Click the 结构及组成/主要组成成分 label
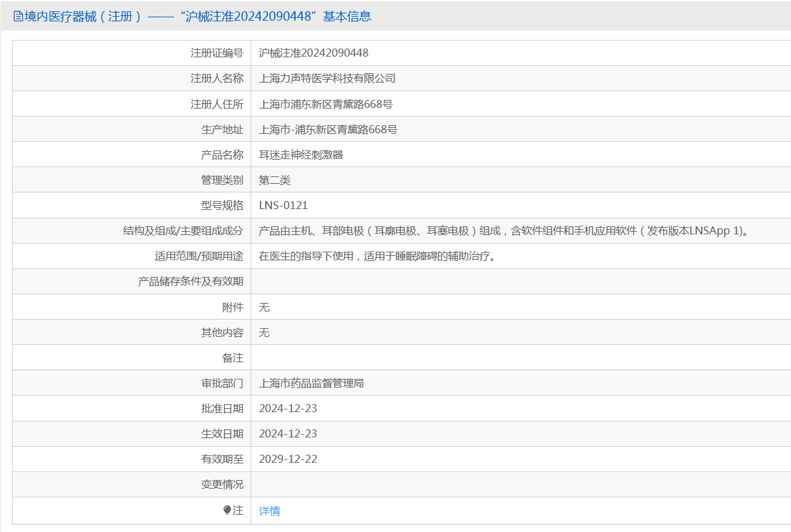Image resolution: width=791 pixels, height=532 pixels. tap(183, 230)
